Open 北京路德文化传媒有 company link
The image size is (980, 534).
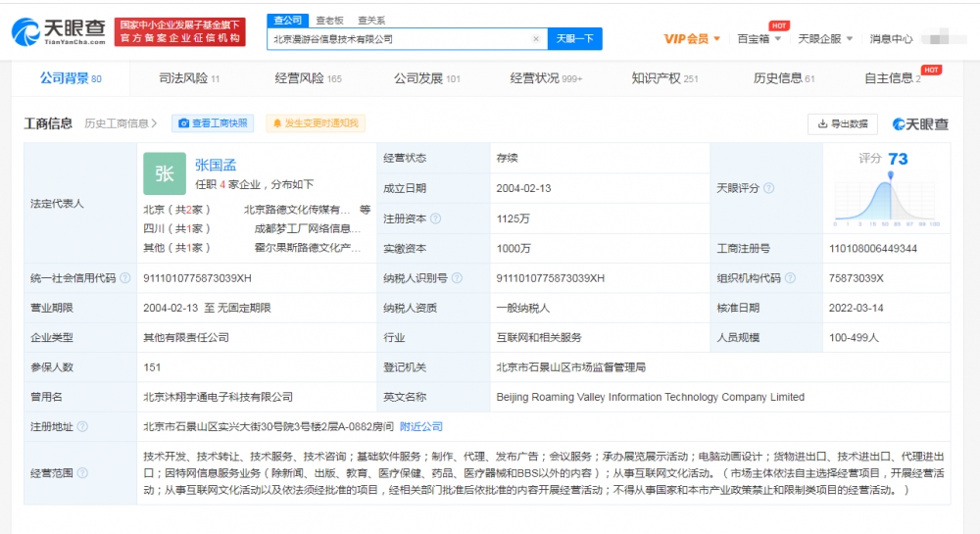(297, 210)
